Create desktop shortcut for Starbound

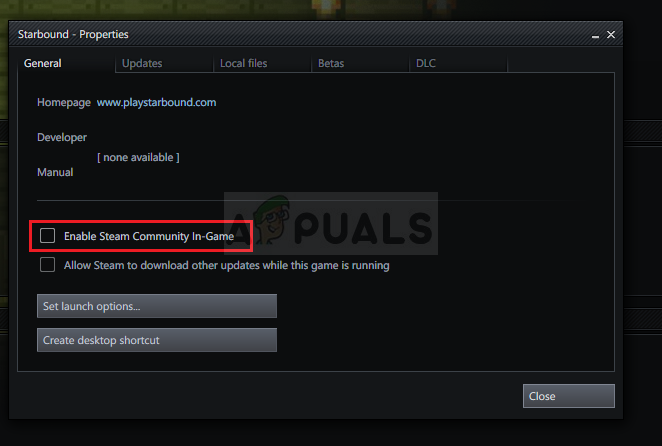pyautogui.click(x=157, y=340)
